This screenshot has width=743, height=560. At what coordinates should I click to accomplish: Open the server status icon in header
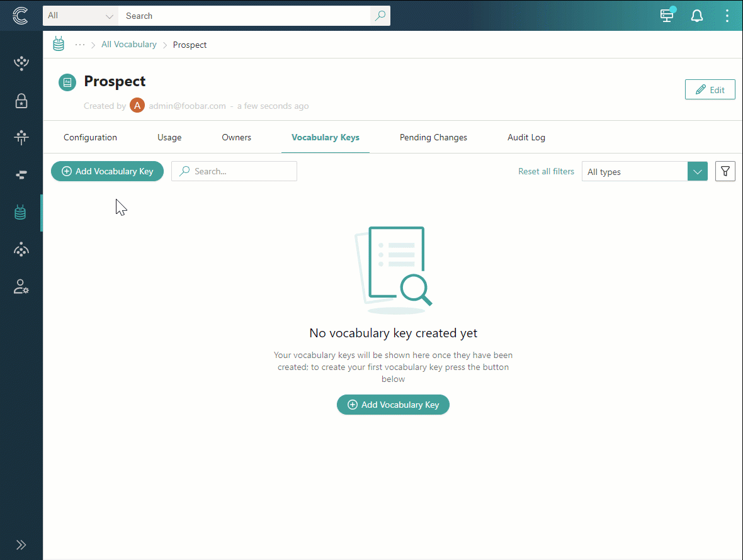coord(667,15)
